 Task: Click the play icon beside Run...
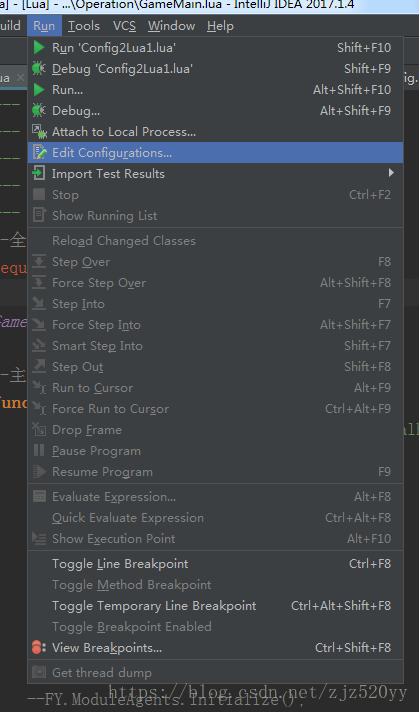pyautogui.click(x=39, y=89)
